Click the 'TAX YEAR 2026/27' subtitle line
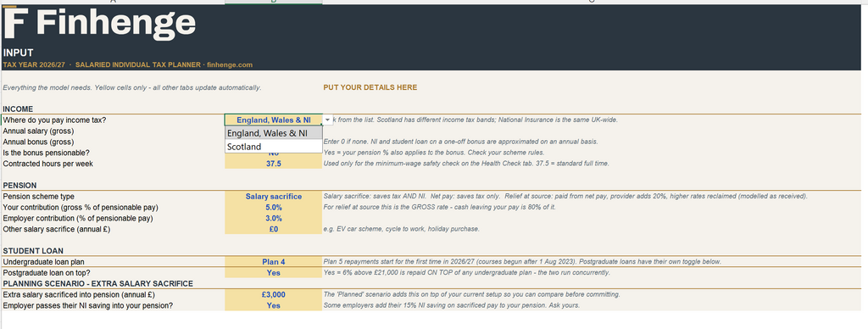 coord(127,64)
